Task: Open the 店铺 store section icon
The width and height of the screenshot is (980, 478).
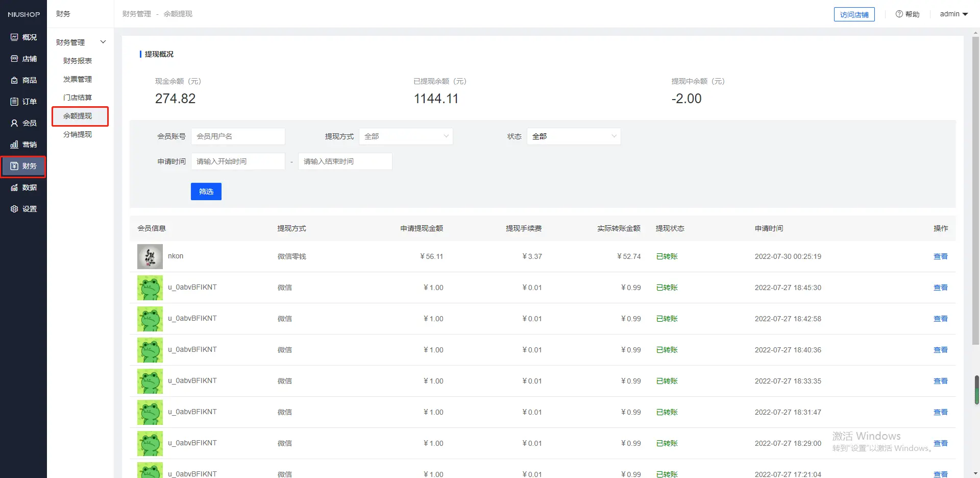Action: (x=14, y=59)
